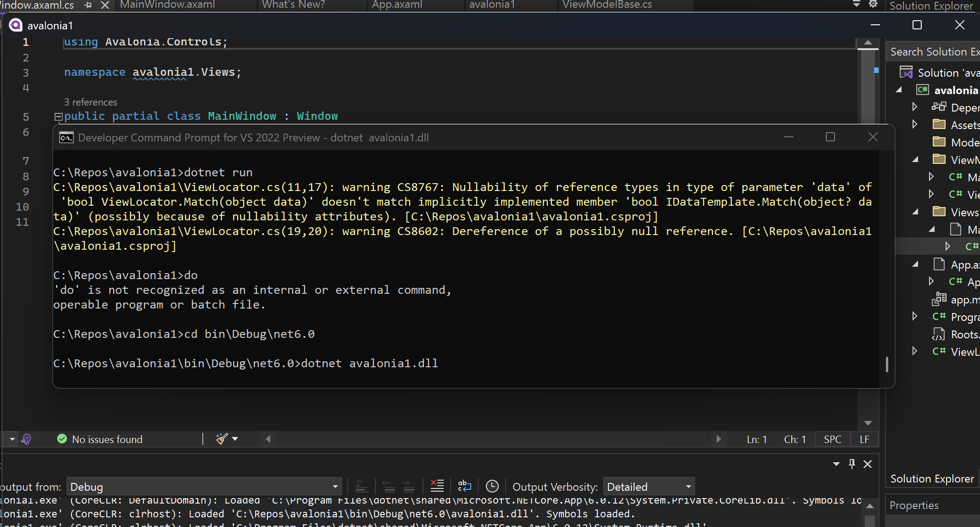Viewport: 980px width, 527px height.
Task: Toggle word wrap in the Output window
Action: coord(464,486)
